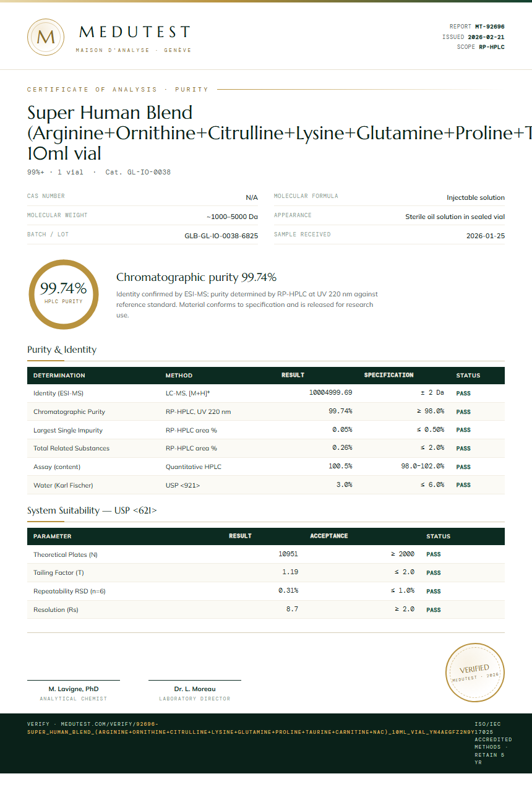
Task: Select total related substances result 0.26%
Action: 342,448
